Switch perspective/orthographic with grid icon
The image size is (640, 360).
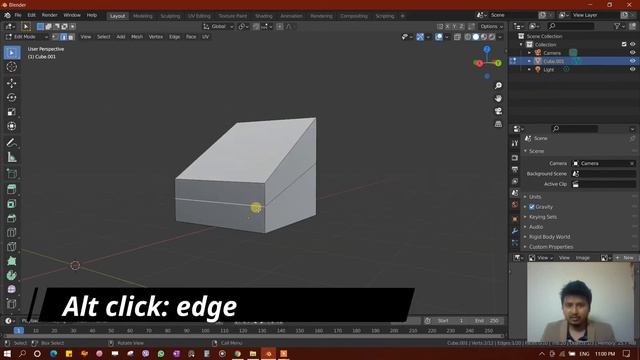pyautogui.click(x=498, y=124)
